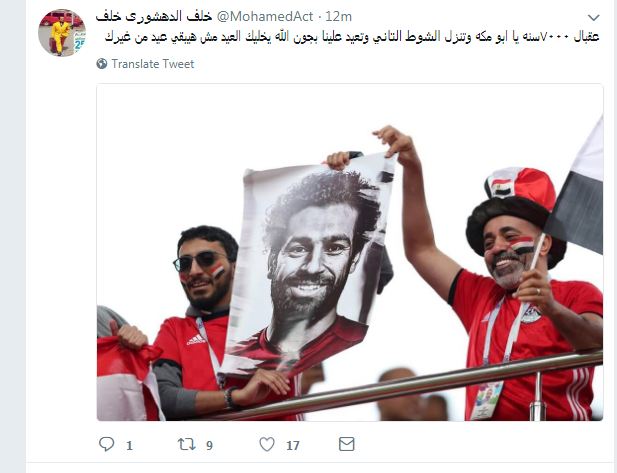This screenshot has width=617, height=473.
Task: Open the attached photo of Egypt fans
Action: 350,252
